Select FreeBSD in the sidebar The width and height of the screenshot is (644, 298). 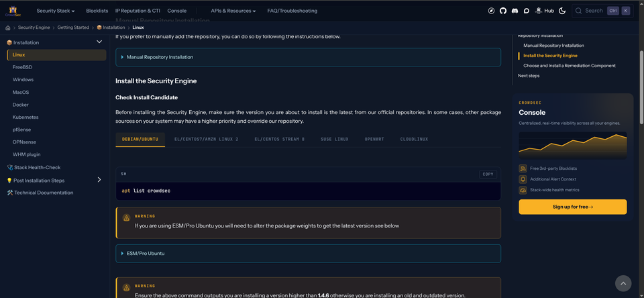22,67
